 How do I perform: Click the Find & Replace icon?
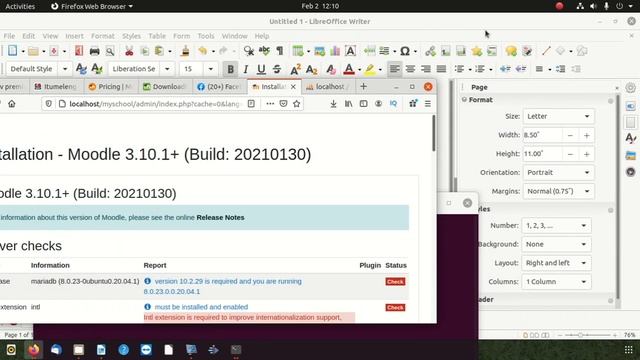point(249,51)
